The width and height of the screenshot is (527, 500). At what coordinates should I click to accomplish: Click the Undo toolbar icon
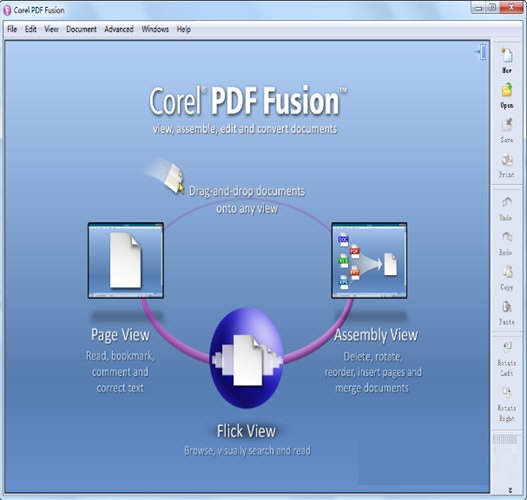[506, 202]
